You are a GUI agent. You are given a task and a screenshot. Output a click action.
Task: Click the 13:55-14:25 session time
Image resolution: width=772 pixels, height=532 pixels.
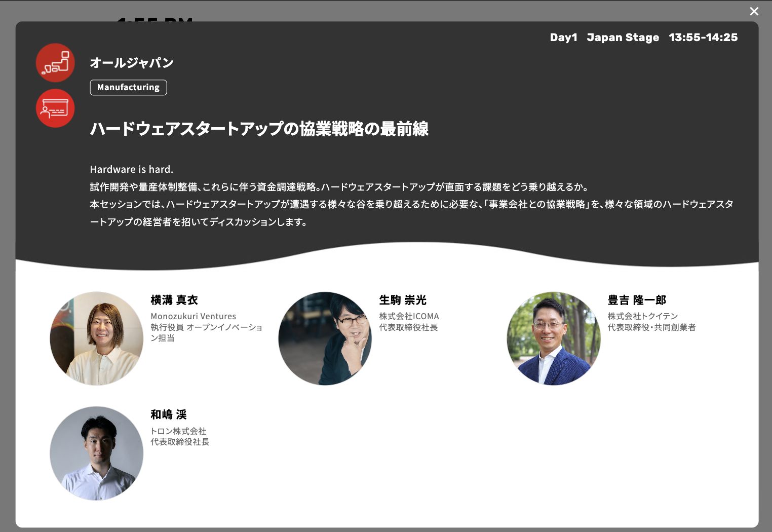click(x=703, y=37)
